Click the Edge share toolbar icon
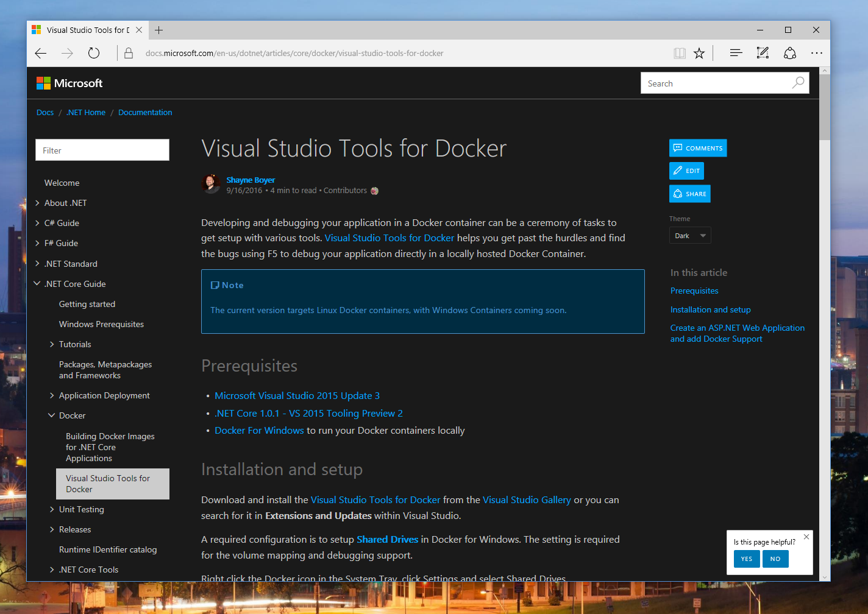This screenshot has height=614, width=868. (790, 54)
